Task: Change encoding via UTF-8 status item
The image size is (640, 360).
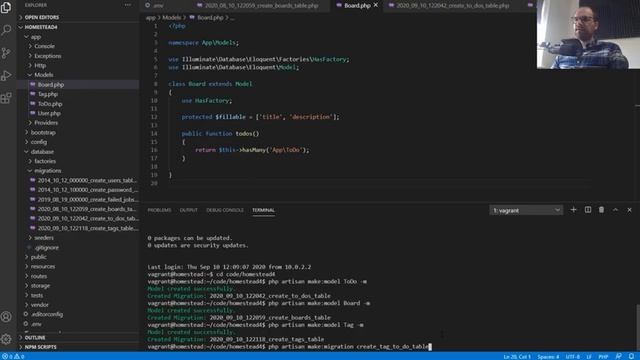Action: [x=573, y=356]
